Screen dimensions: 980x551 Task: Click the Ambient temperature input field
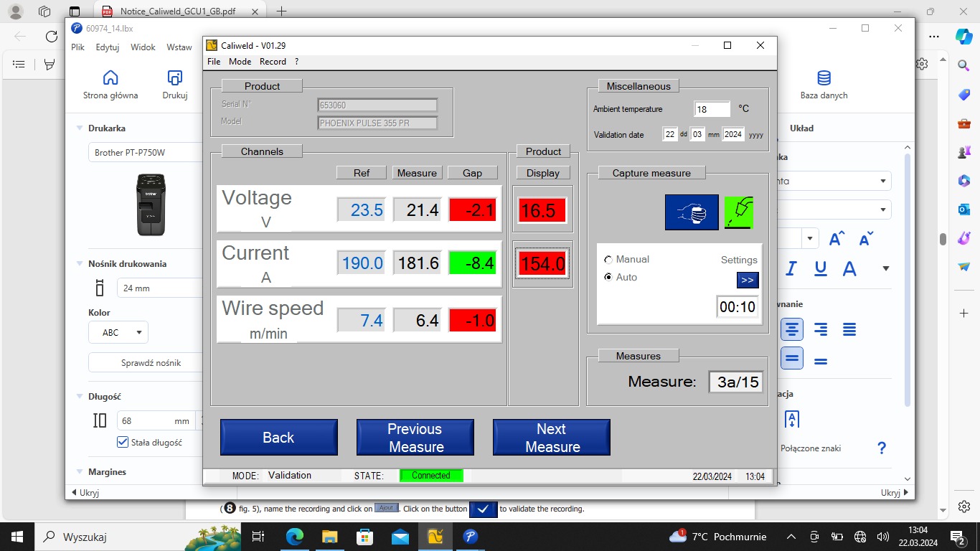(712, 109)
